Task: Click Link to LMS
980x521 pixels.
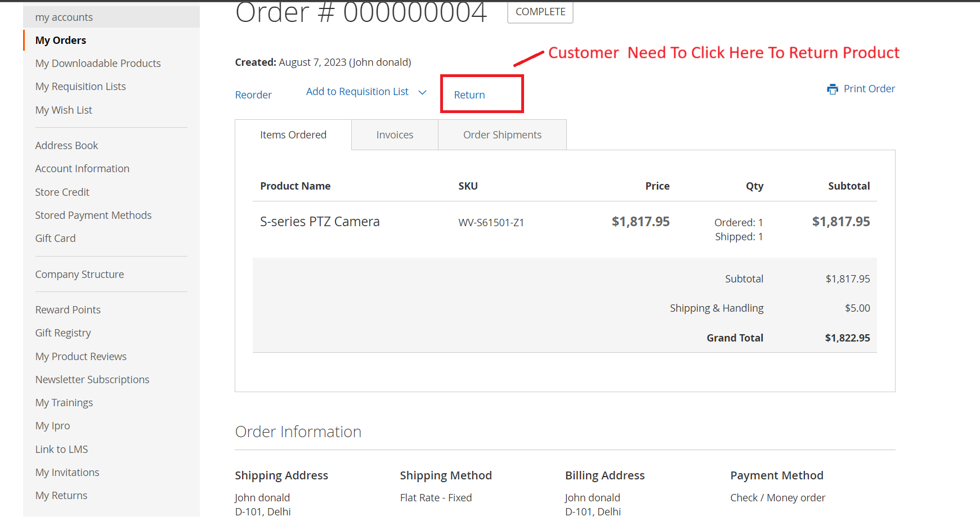Action: (x=61, y=450)
